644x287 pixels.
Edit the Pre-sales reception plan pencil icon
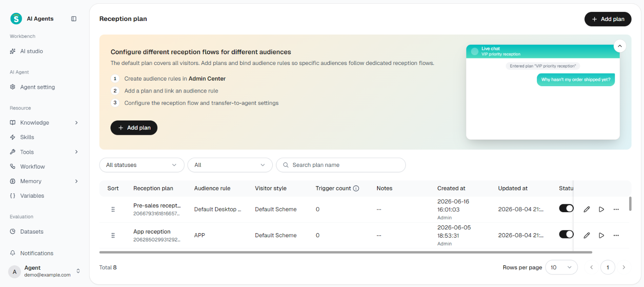pyautogui.click(x=587, y=209)
